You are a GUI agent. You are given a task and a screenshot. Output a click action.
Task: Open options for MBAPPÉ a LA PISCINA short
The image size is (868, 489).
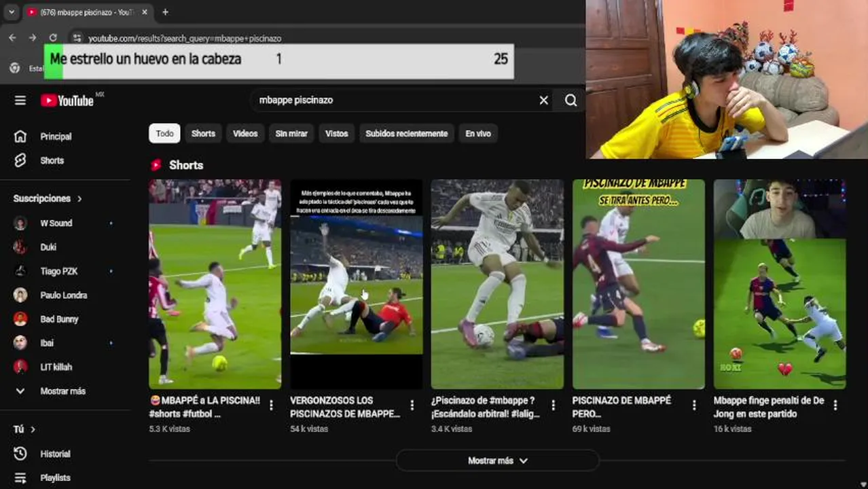[x=271, y=405]
